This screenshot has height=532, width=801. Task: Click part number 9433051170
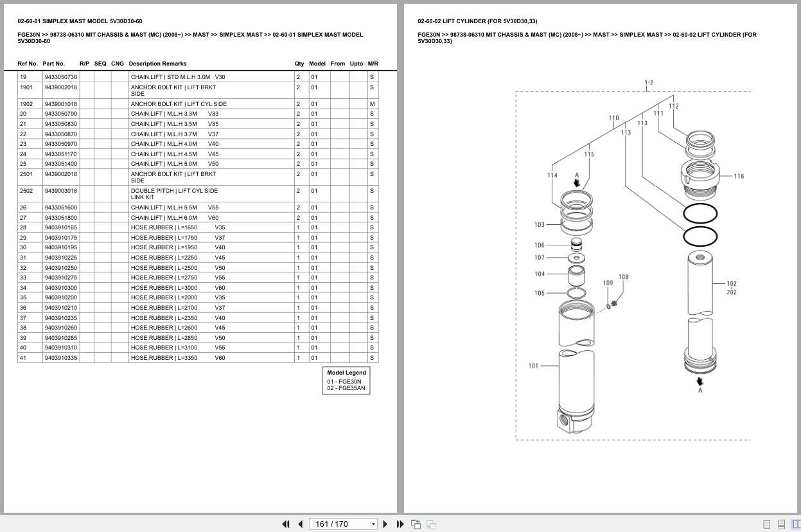pyautogui.click(x=61, y=154)
